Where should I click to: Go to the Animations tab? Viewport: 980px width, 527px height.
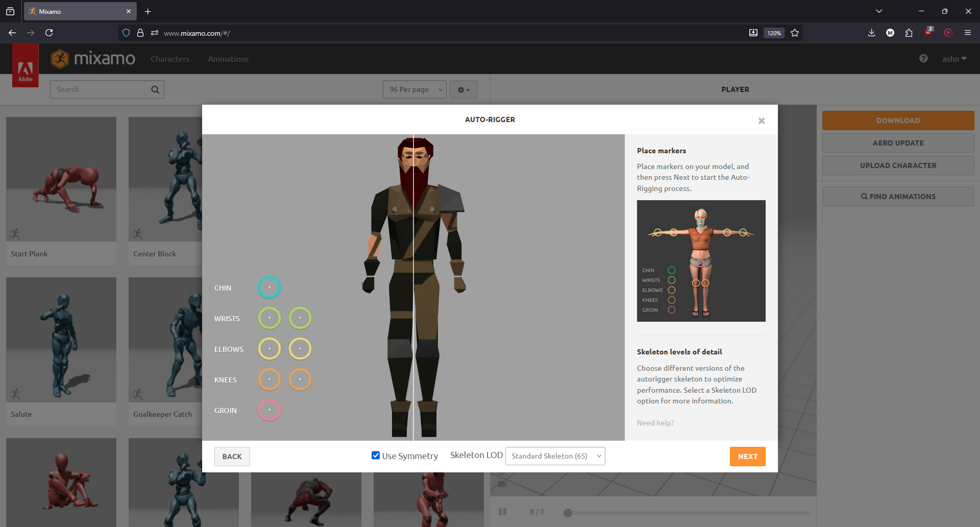coord(228,59)
